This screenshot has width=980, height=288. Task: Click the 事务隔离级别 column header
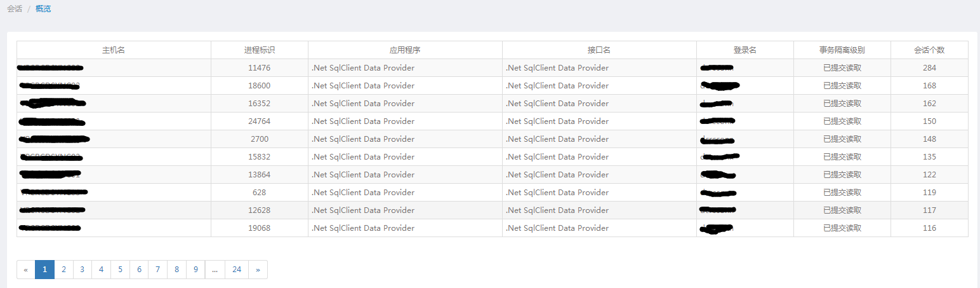tap(842, 50)
